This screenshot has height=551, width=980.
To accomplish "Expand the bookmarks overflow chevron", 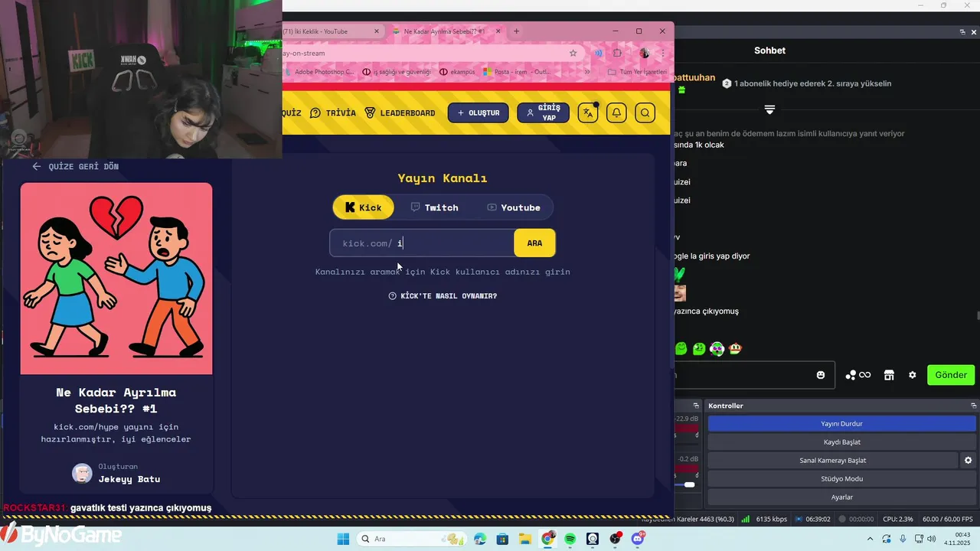I will (x=587, y=72).
